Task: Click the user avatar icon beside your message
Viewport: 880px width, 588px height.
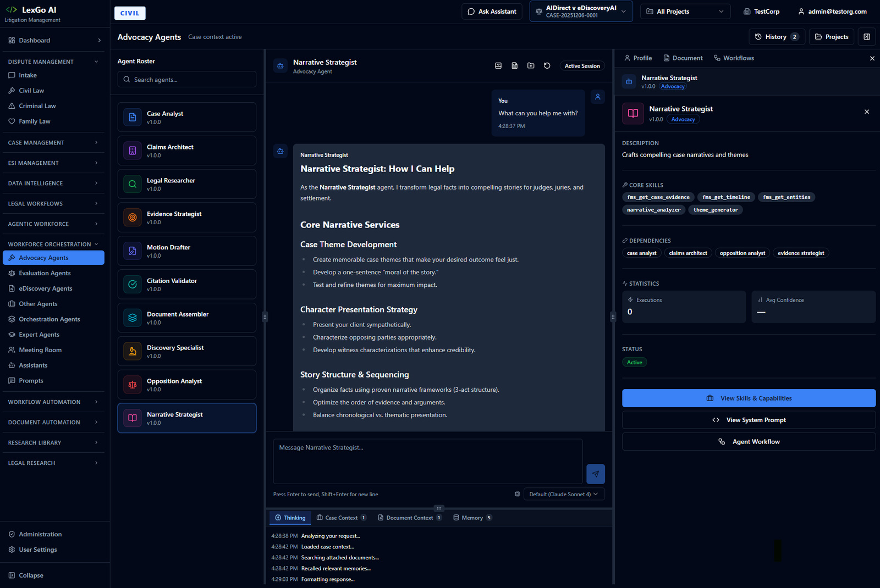Action: [597, 97]
